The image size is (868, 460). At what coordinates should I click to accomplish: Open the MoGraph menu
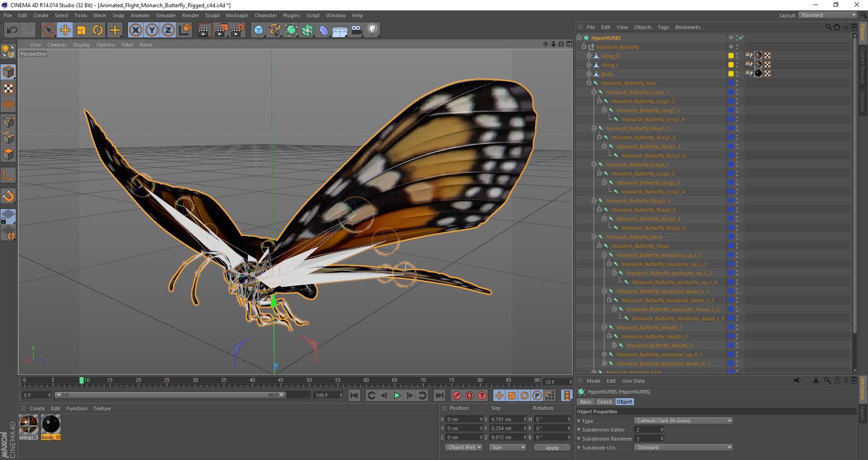pyautogui.click(x=237, y=15)
